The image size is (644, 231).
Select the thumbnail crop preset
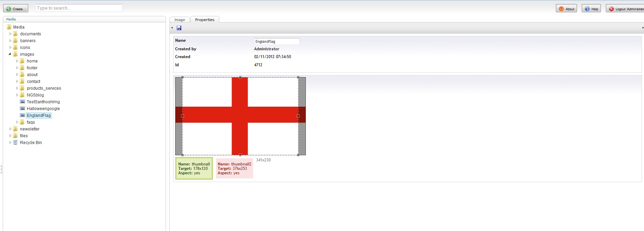pyautogui.click(x=194, y=168)
